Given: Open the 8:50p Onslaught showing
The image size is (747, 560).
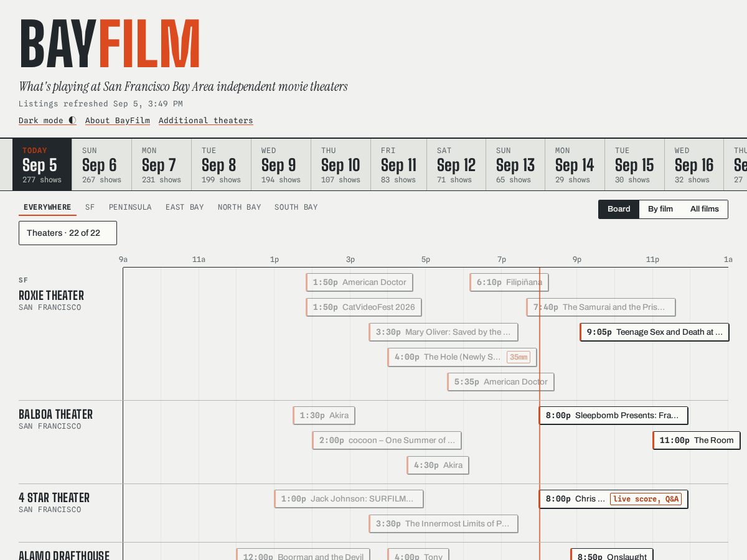Looking at the screenshot, I should (612, 554).
